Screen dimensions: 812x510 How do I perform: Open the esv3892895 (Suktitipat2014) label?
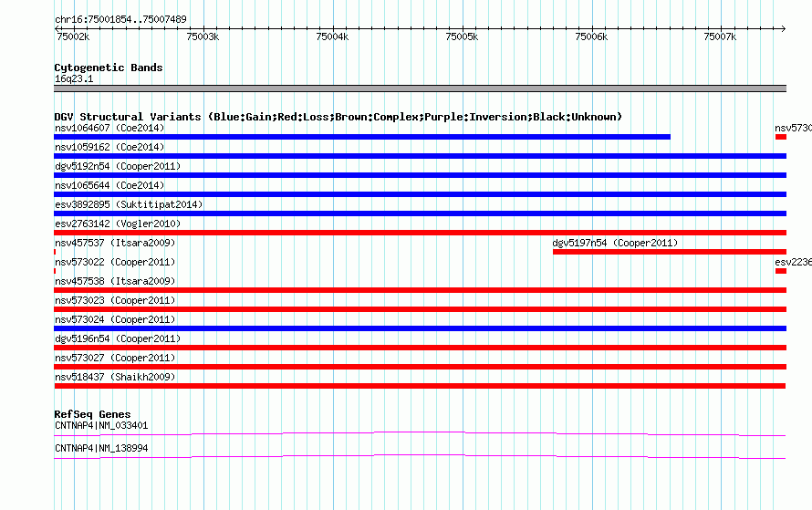(129, 204)
